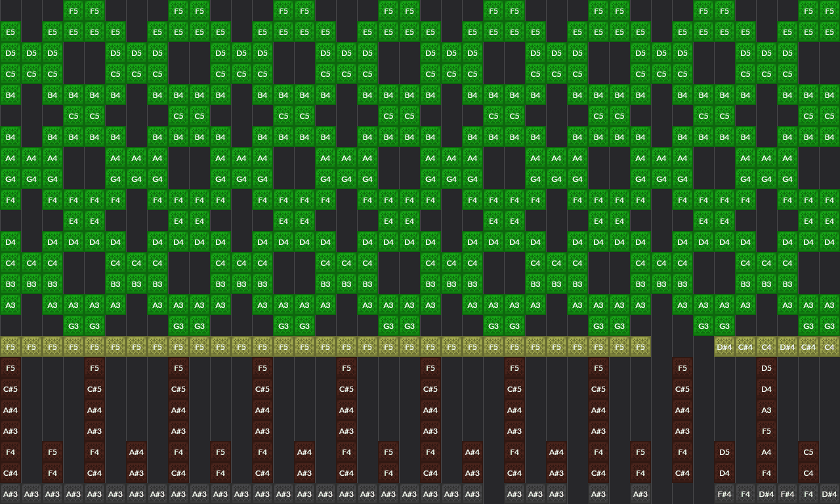Image resolution: width=840 pixels, height=504 pixels.
Task: Select the last gray A#3 note block
Action: pos(640,494)
